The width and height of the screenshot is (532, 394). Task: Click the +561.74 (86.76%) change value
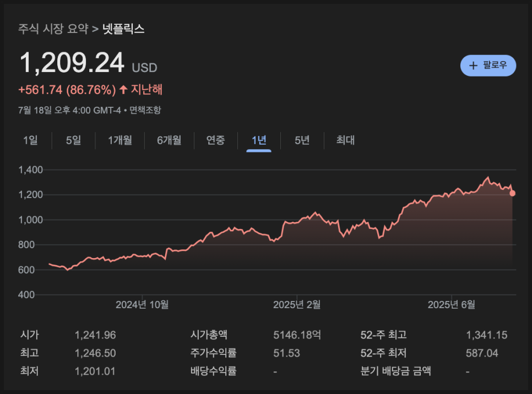tap(67, 90)
